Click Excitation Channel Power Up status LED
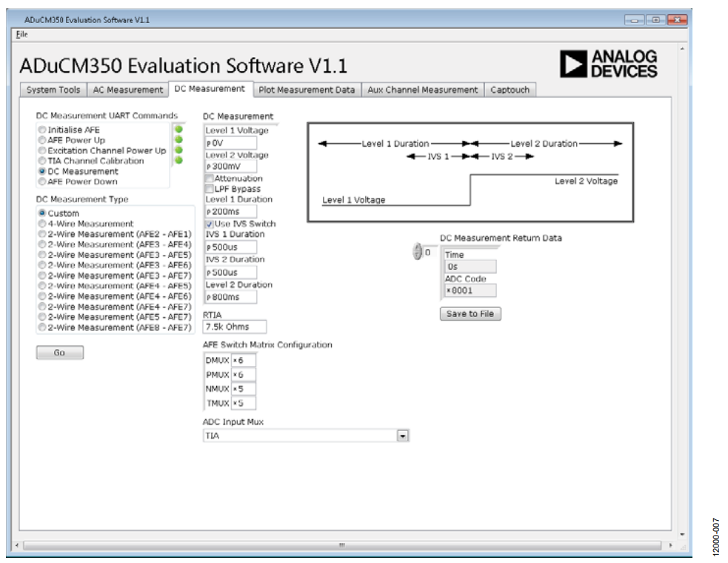Image resolution: width=728 pixels, height=563 pixels. pos(178,150)
